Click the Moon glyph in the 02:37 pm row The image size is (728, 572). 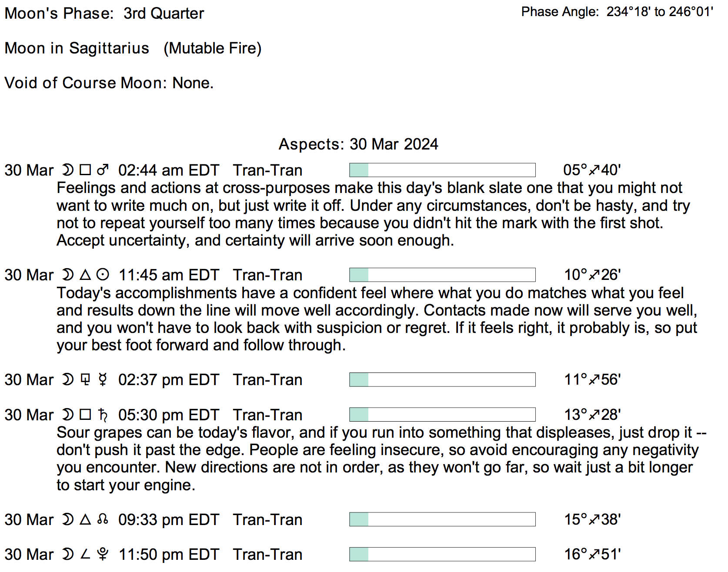pyautogui.click(x=68, y=379)
